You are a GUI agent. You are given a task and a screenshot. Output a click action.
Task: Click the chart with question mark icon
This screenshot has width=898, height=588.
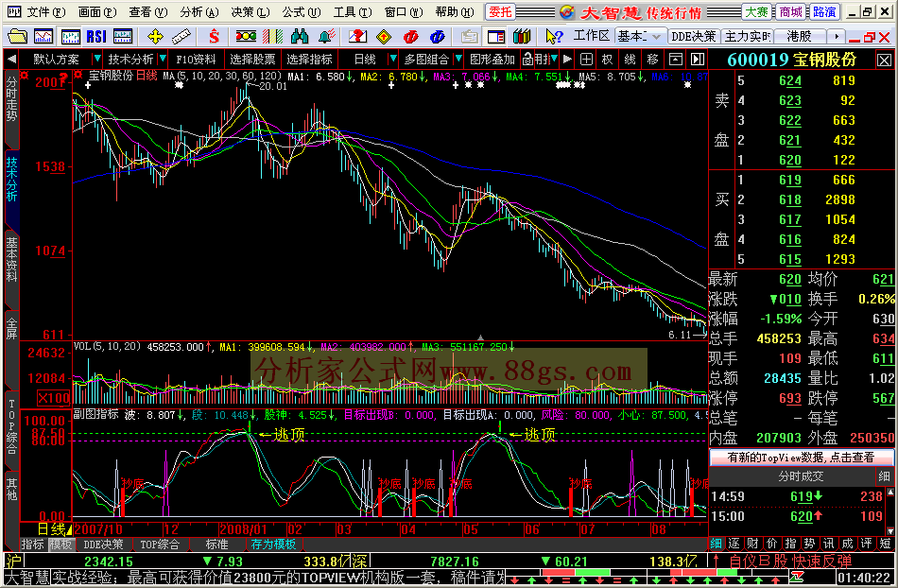[x=358, y=37]
